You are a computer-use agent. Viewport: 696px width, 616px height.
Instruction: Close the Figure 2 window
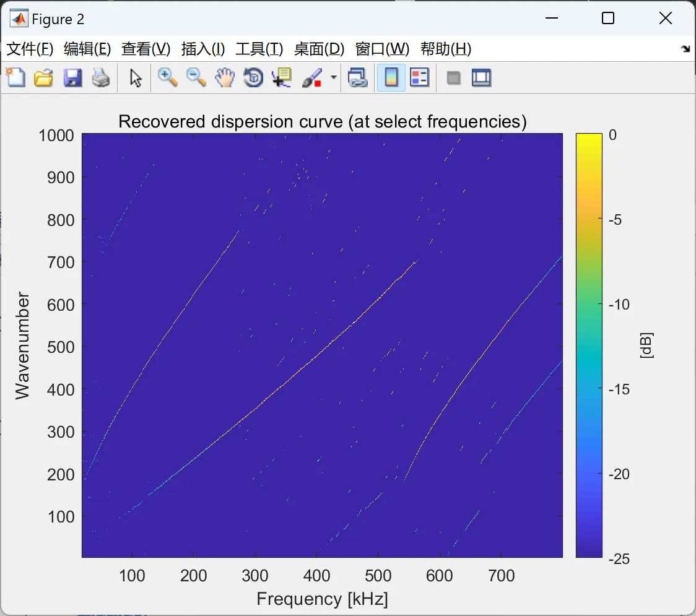(x=666, y=18)
